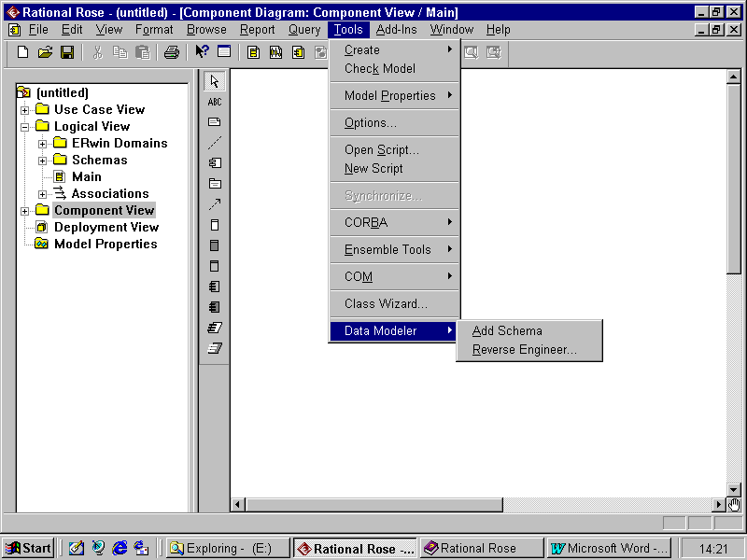Image resolution: width=747 pixels, height=560 pixels.
Task: Click the Copy toolbar icon
Action: click(120, 52)
